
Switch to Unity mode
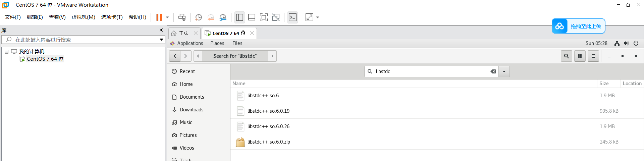[276, 17]
